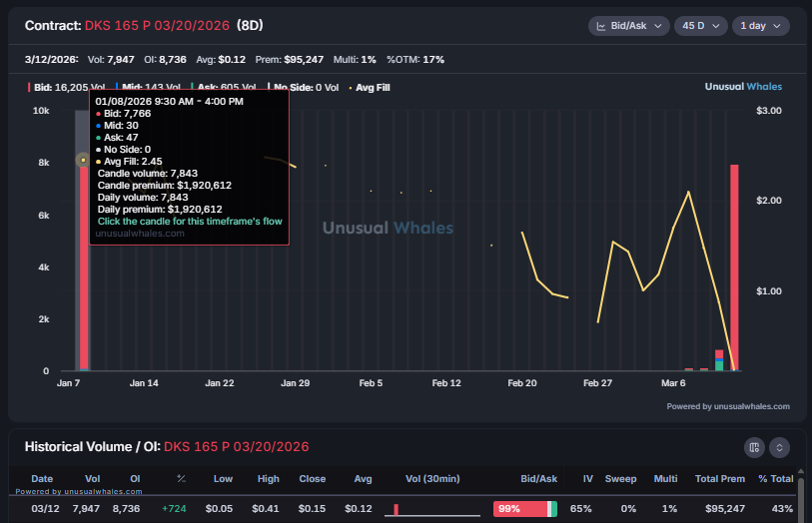Click the 03/12 date cell
The image size is (812, 523).
click(45, 508)
